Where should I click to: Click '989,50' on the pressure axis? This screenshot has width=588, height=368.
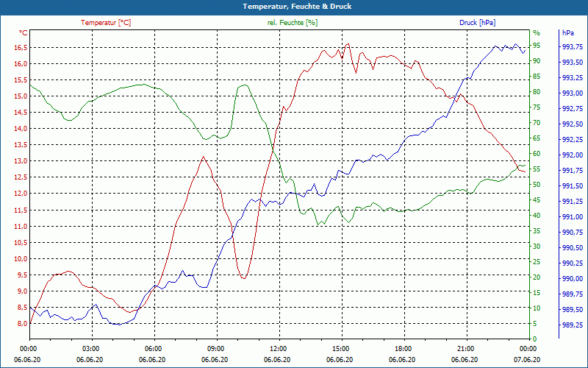(x=573, y=309)
